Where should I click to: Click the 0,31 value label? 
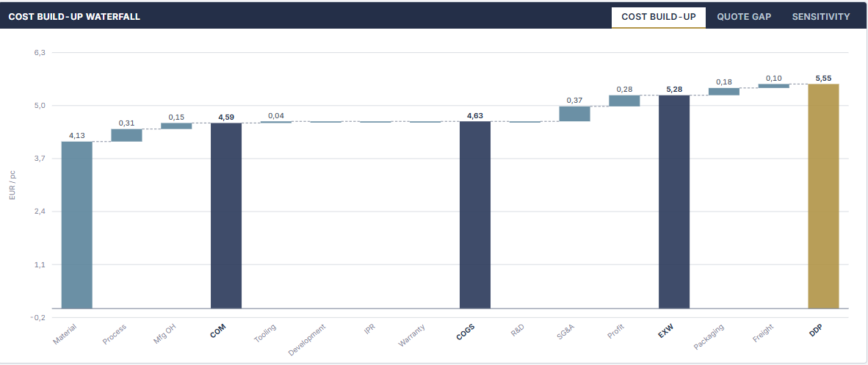pyautogui.click(x=127, y=123)
